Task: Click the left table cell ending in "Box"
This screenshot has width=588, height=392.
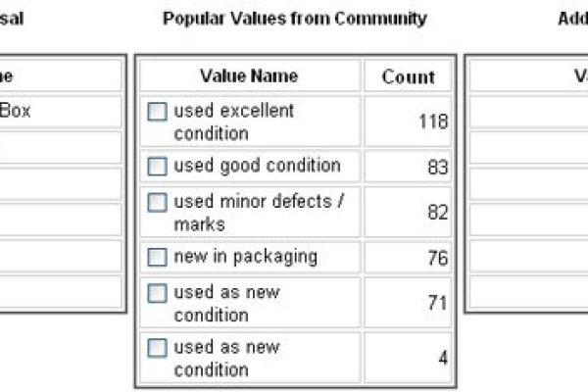Action: pyautogui.click(x=59, y=112)
